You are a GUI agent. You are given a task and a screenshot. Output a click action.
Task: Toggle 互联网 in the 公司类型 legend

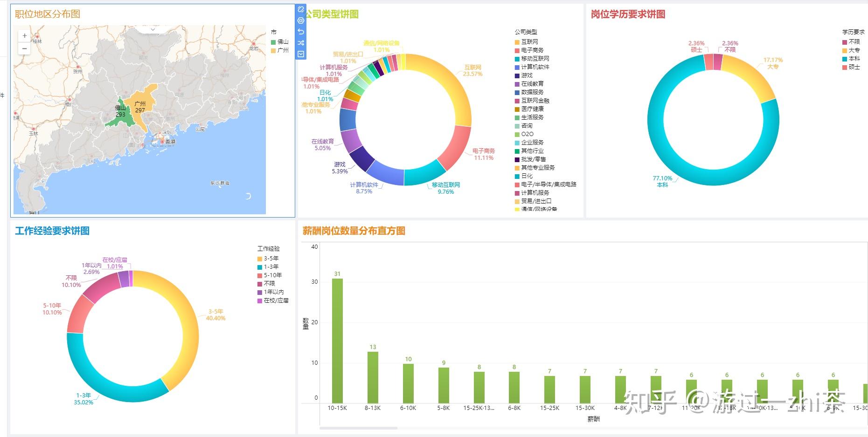click(528, 42)
